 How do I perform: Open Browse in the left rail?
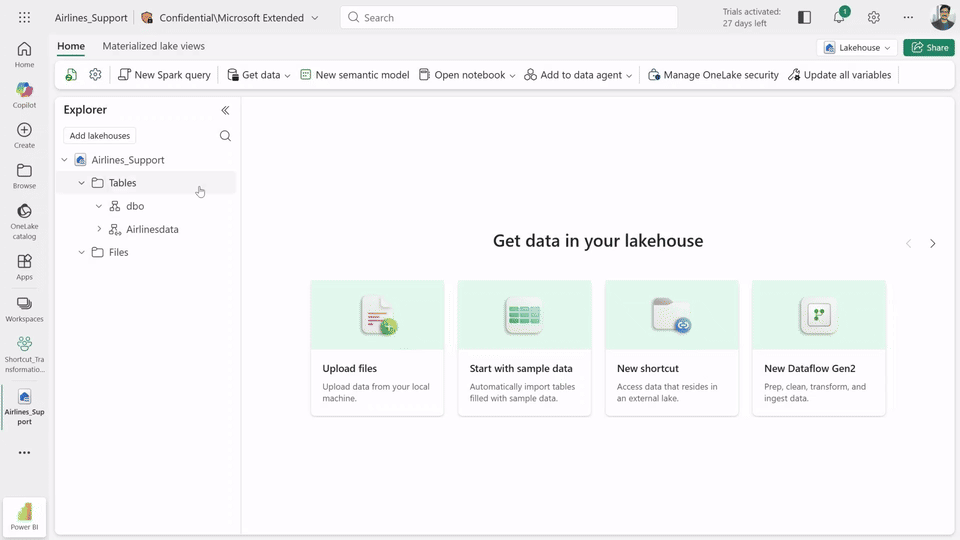(x=24, y=176)
